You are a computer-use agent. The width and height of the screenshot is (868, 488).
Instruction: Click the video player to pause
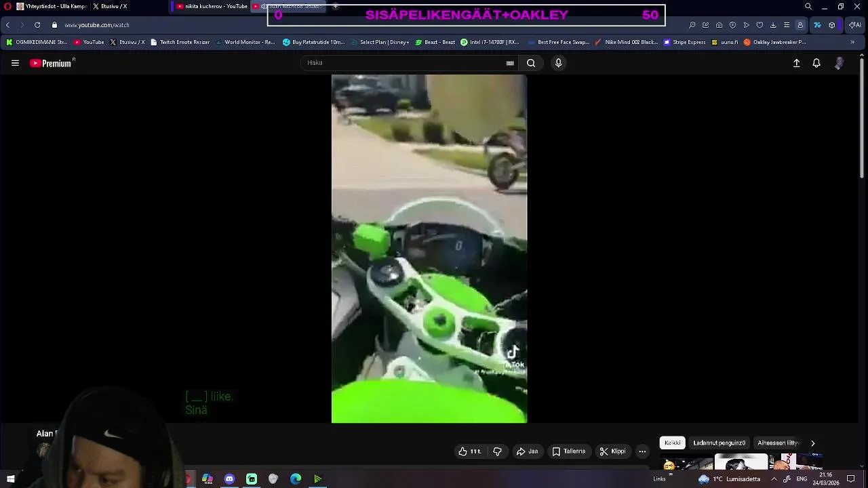(429, 249)
